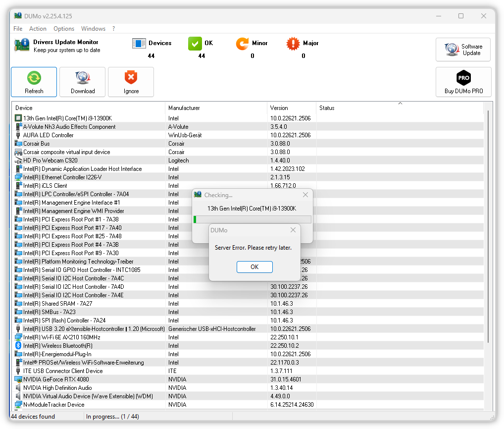Select the Corsair Bus icon

tap(18, 144)
